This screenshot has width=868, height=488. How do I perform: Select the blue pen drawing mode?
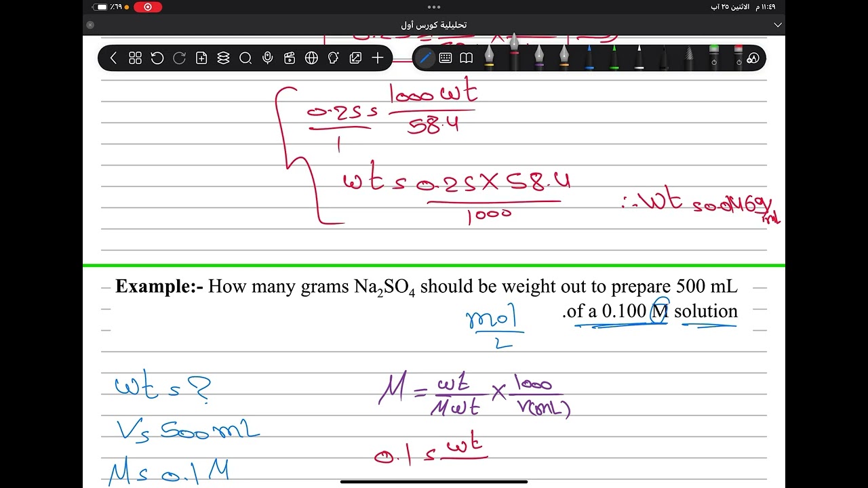425,58
